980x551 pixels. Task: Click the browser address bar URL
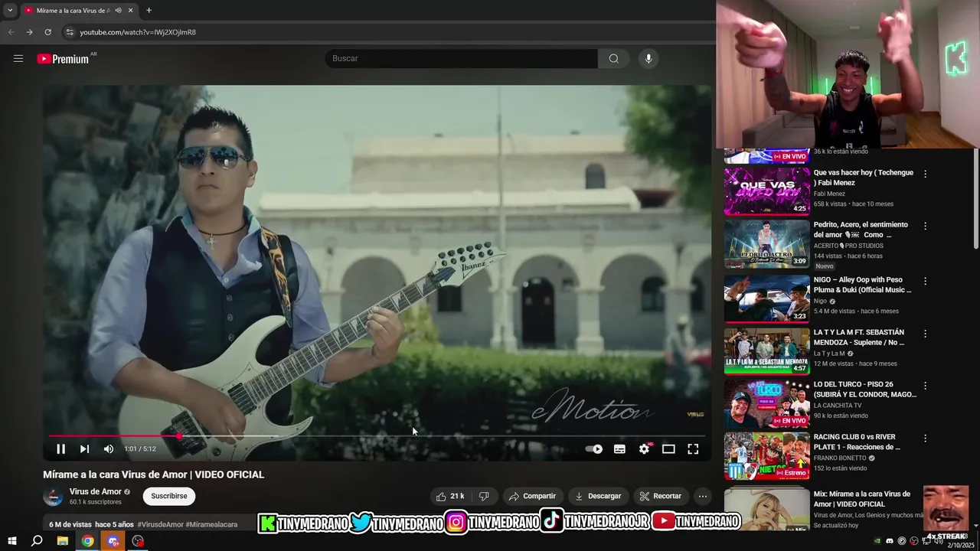pos(138,32)
